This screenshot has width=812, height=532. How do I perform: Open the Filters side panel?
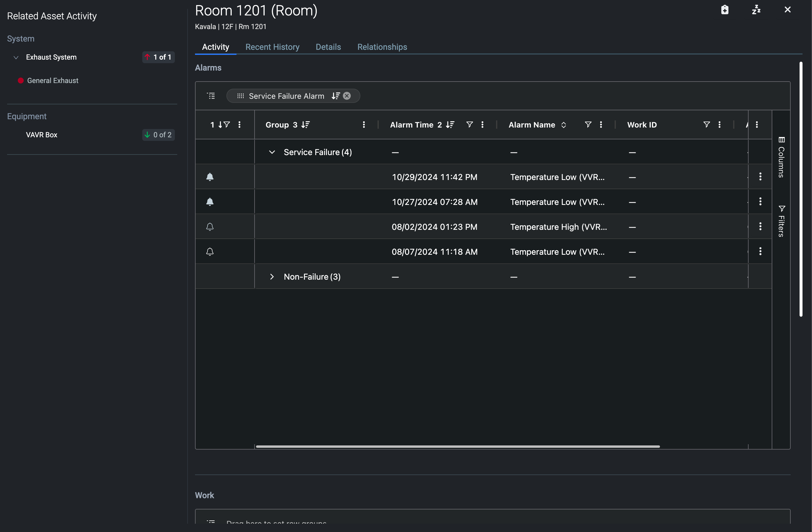(781, 221)
